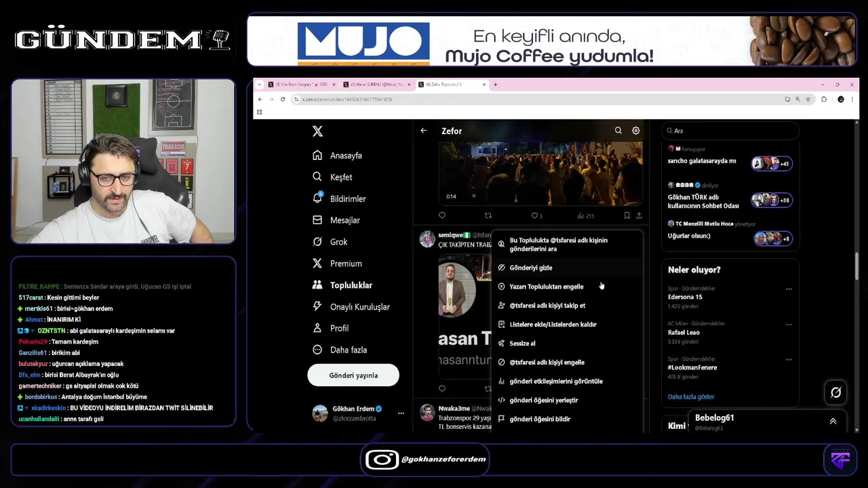This screenshot has width=868, height=488.
Task: Open the Grok floating button
Action: click(836, 392)
